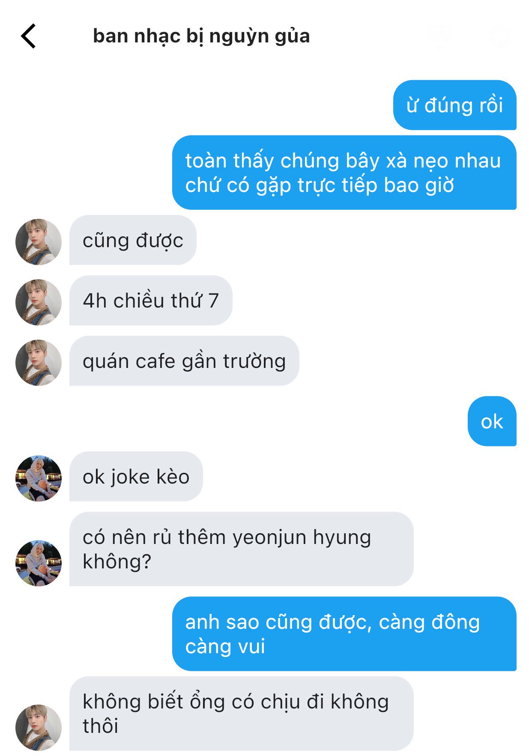The width and height of the screenshot is (532, 756).
Task: Open avatar next to 'không biết ổng' message
Action: [x=39, y=727]
